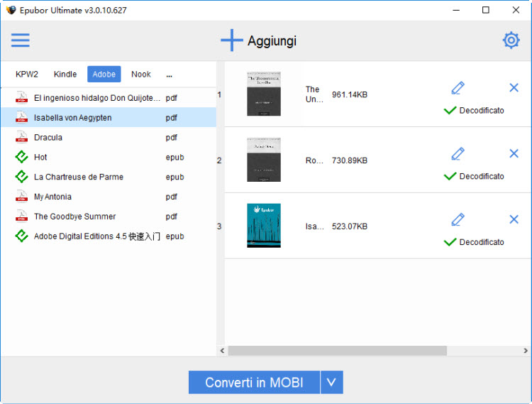Screen dimensions: 532x404
Task: Click Epubor app icon in title bar
Action: coord(11,10)
